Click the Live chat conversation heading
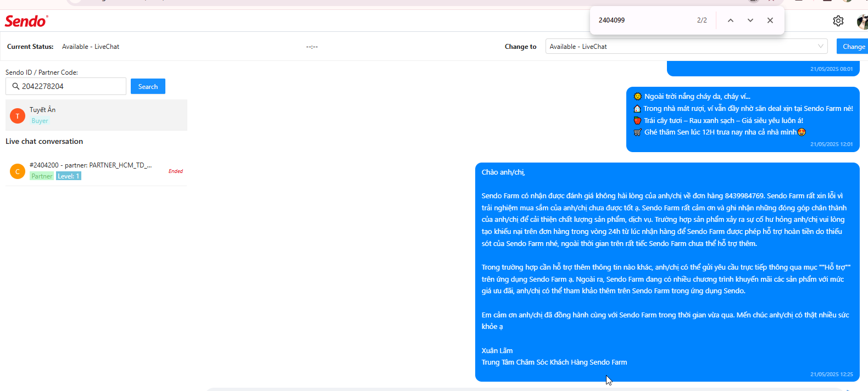The image size is (868, 391). point(44,141)
